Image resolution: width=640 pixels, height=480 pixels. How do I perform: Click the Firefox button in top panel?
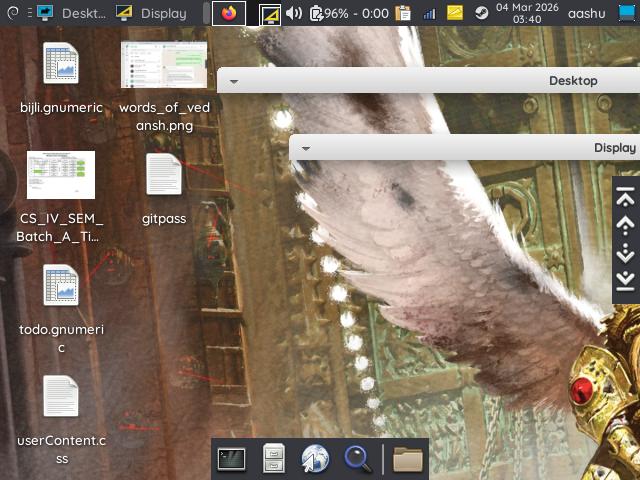tap(229, 13)
